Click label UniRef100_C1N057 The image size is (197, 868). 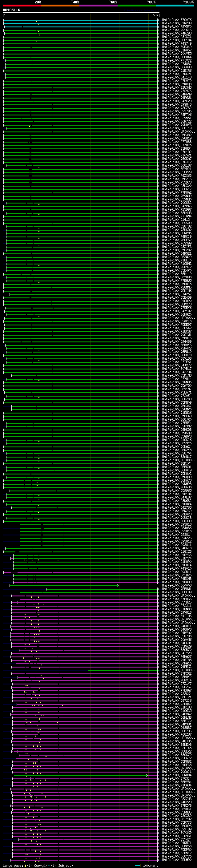(177, 50)
